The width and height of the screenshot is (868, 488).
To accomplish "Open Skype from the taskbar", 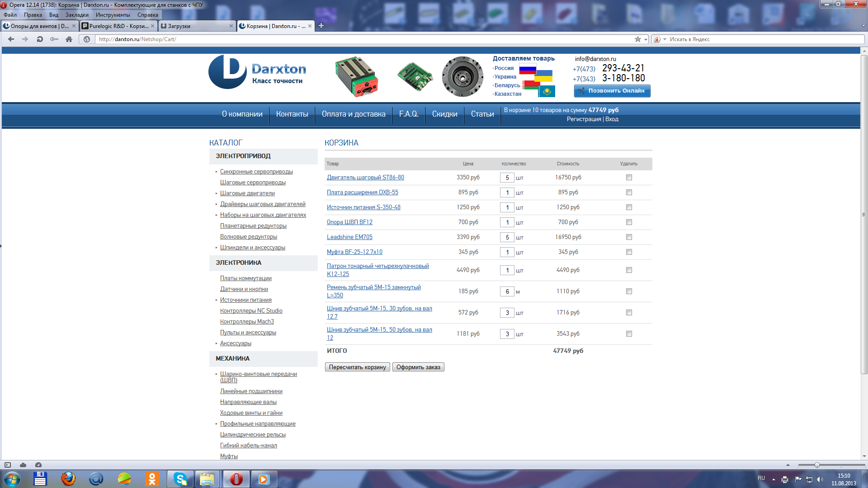I will (x=180, y=479).
